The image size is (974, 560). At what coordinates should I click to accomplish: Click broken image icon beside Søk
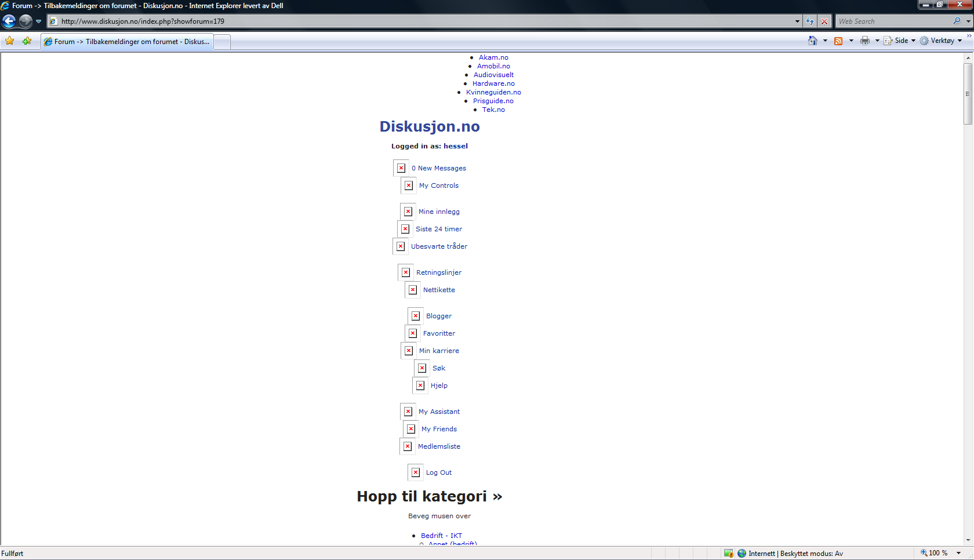point(422,368)
